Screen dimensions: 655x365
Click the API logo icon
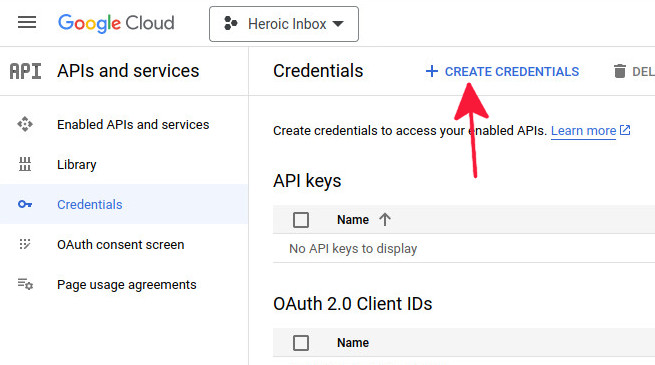(25, 71)
